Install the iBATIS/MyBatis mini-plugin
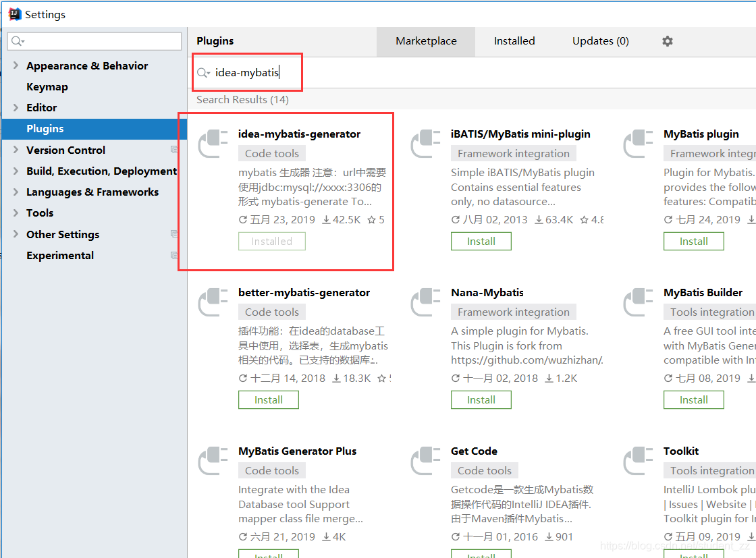This screenshot has height=558, width=756. pos(481,242)
